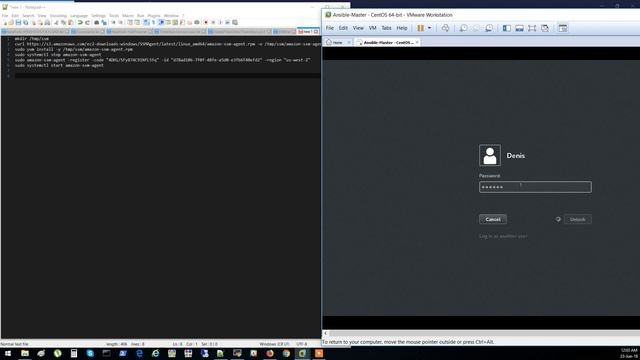The width and height of the screenshot is (640, 360).
Task: Switch VMware to Unity mode
Action: pos(544,28)
